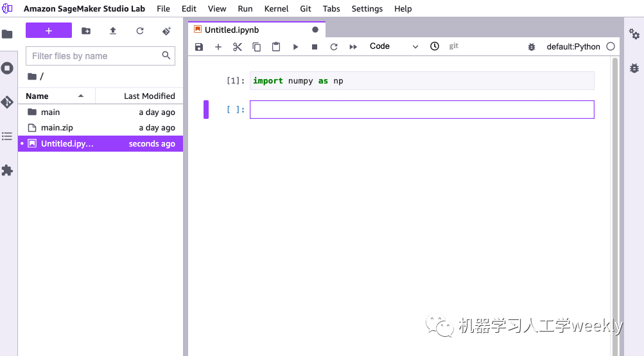Image resolution: width=644 pixels, height=356 pixels.
Task: Restart the kernel
Action: coord(334,47)
